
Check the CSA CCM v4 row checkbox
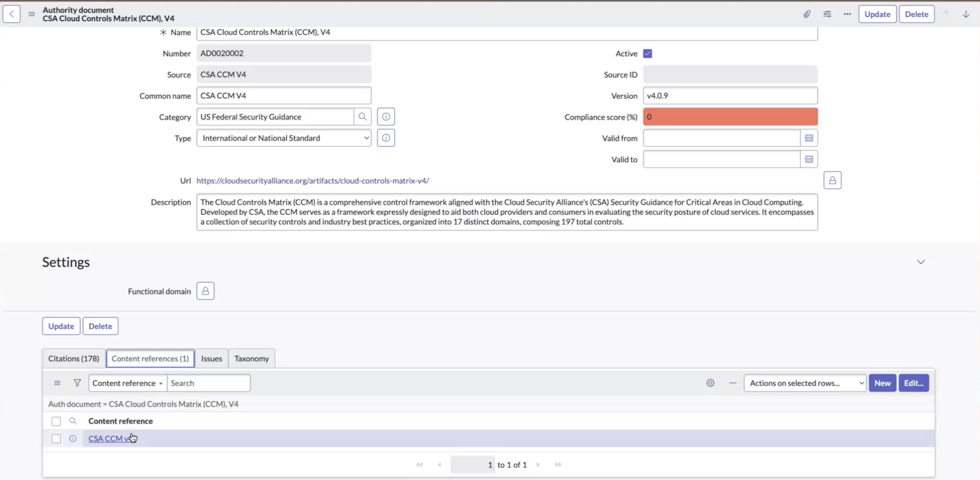pos(56,439)
